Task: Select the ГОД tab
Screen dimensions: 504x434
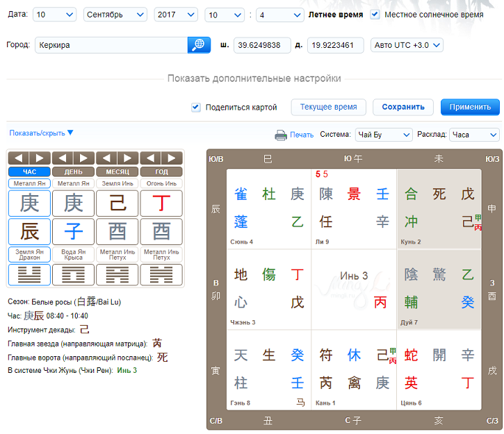Action: tap(161, 172)
